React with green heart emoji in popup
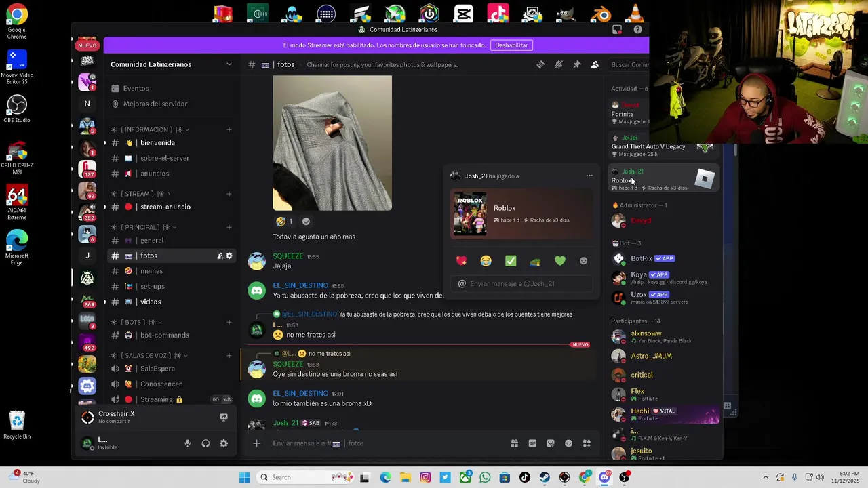The height and width of the screenshot is (488, 868). click(559, 261)
